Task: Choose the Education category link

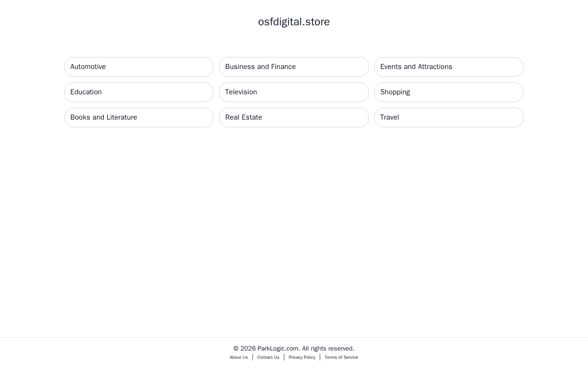Action: click(139, 92)
